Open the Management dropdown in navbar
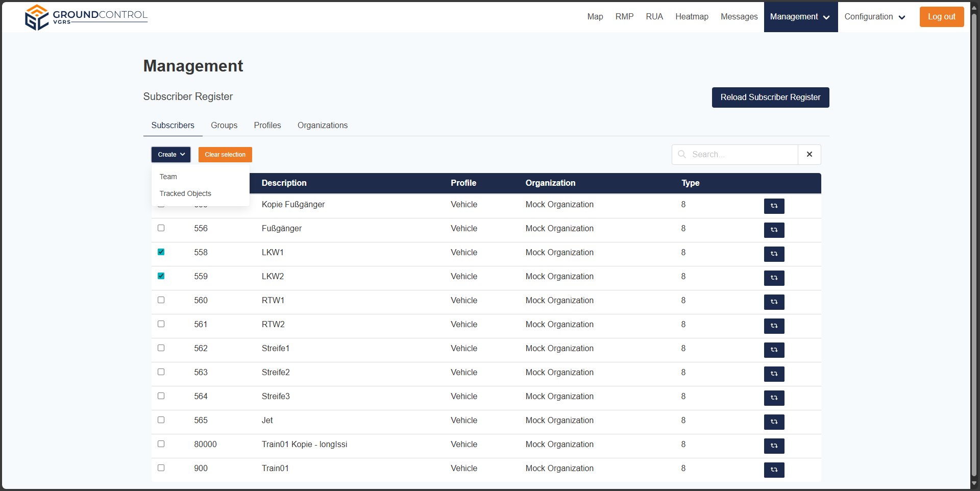 [x=800, y=17]
